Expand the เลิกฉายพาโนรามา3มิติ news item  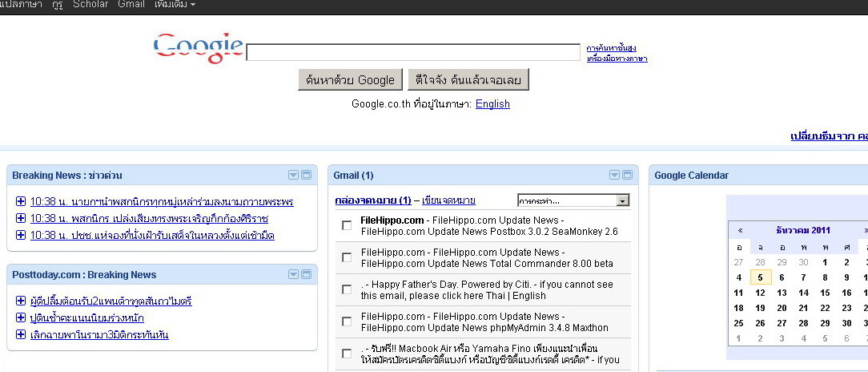(21, 334)
